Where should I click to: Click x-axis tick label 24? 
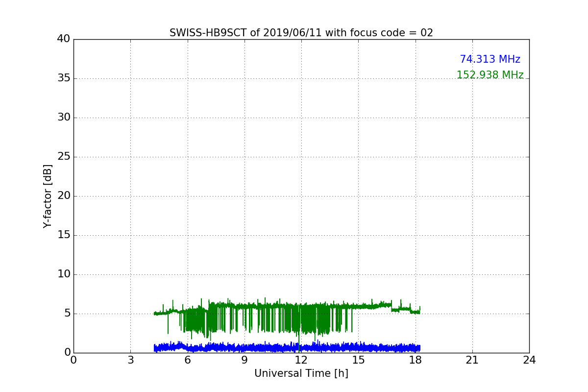click(x=529, y=360)
